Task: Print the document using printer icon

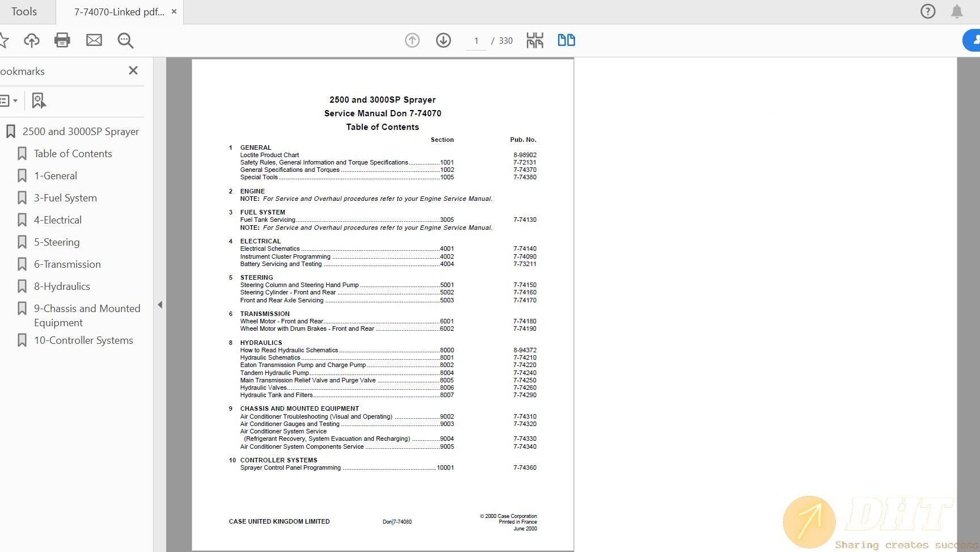Action: pos(62,40)
